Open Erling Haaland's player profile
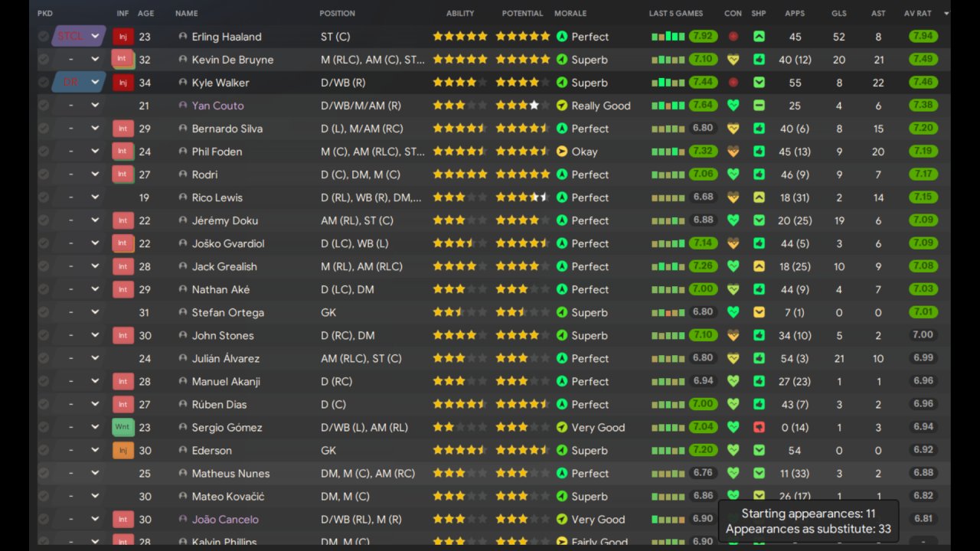Viewport: 980px width, 551px height. point(227,37)
